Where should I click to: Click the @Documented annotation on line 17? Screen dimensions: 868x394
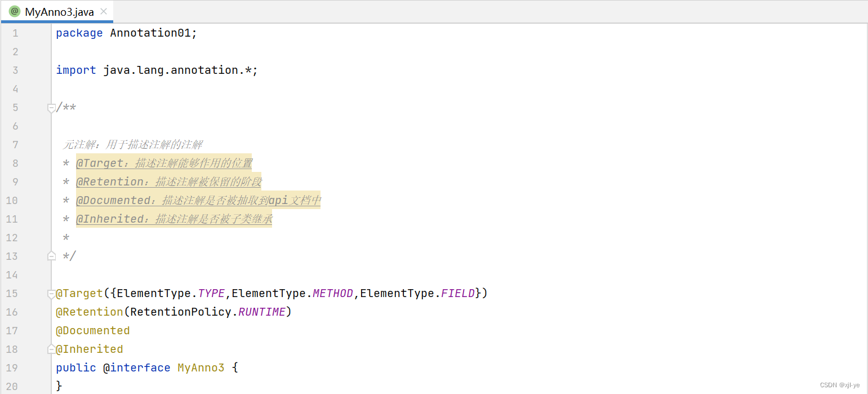click(93, 330)
